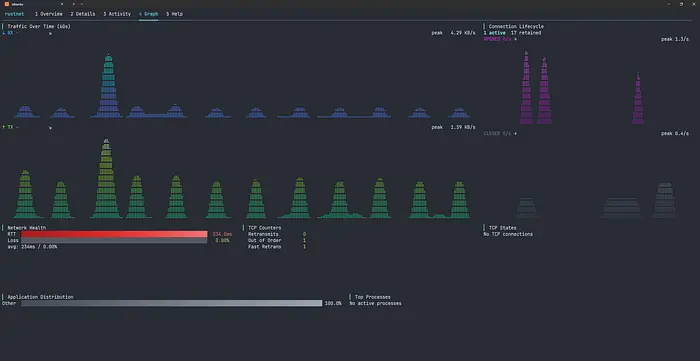700x361 pixels.
Task: Click the tallest teal RX traffic spike
Action: pyautogui.click(x=108, y=86)
